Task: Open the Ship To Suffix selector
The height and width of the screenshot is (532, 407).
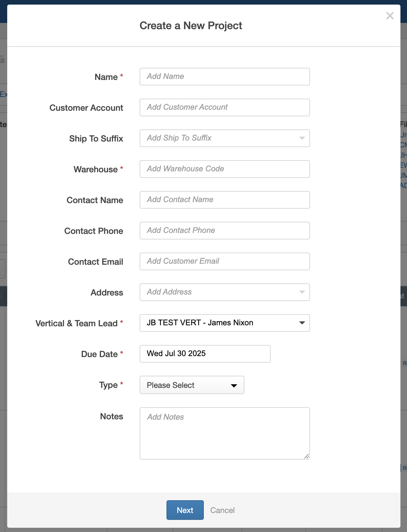Action: 224,138
